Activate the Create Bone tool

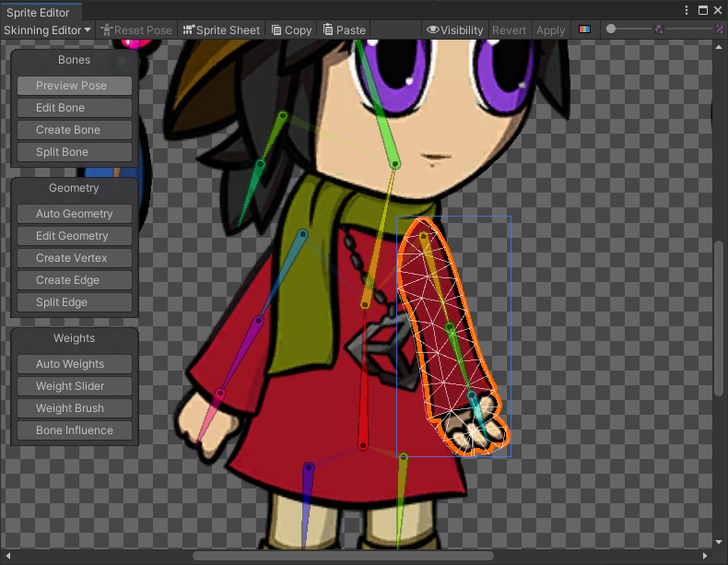pos(74,130)
